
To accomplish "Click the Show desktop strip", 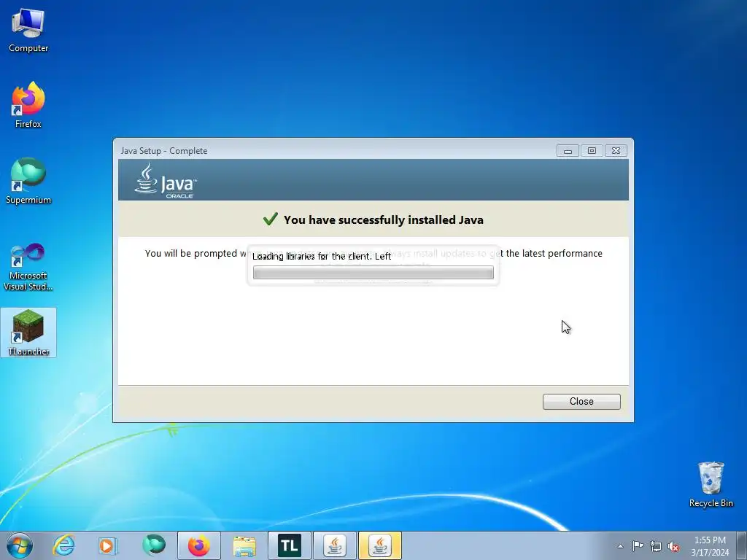I will [741, 545].
